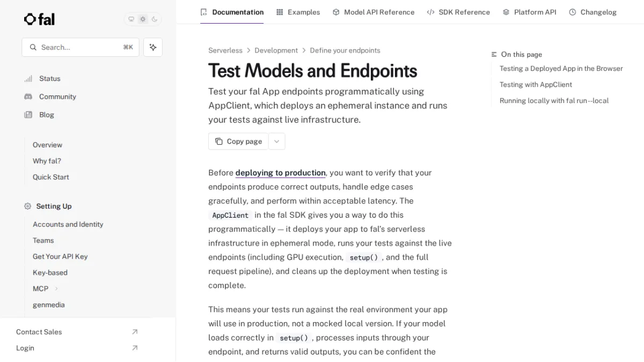Click SDK Reference code brackets icon

pos(430,12)
